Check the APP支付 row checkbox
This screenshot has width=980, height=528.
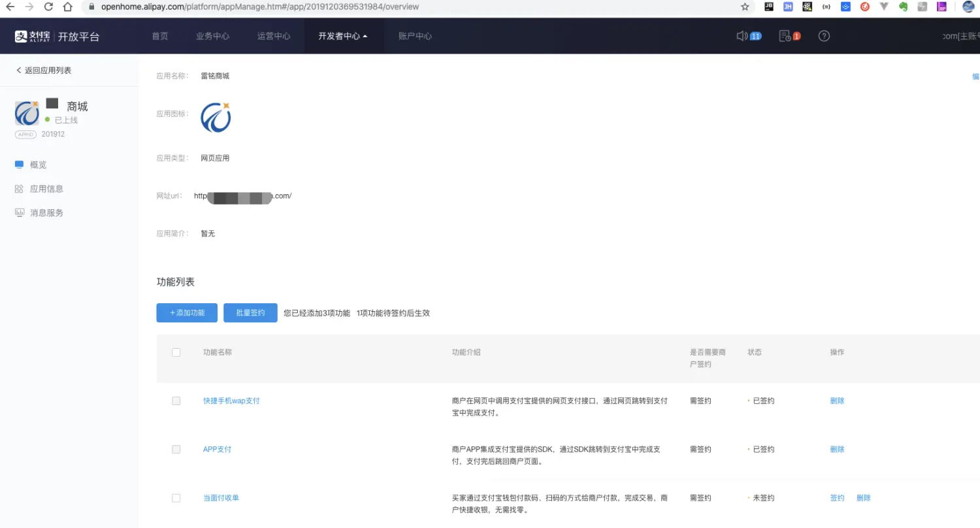pyautogui.click(x=176, y=450)
